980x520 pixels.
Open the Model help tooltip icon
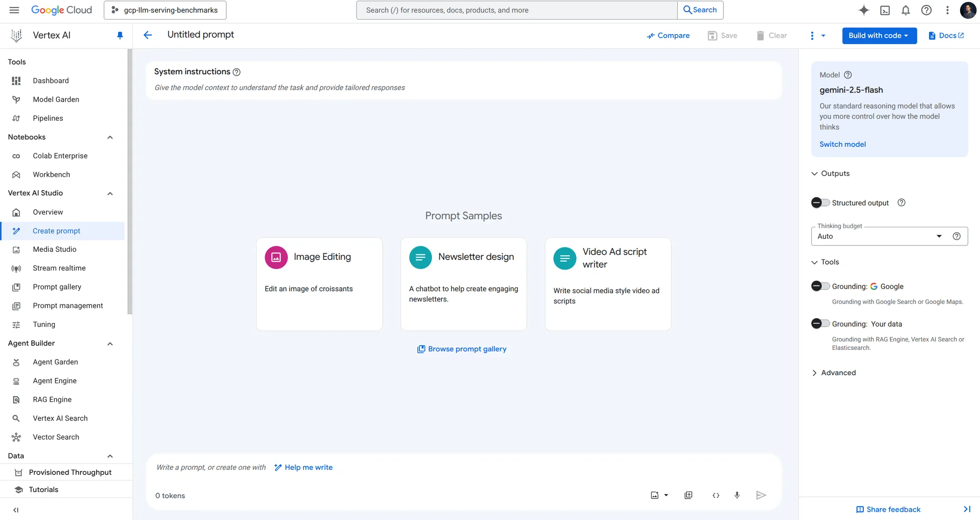pos(848,75)
